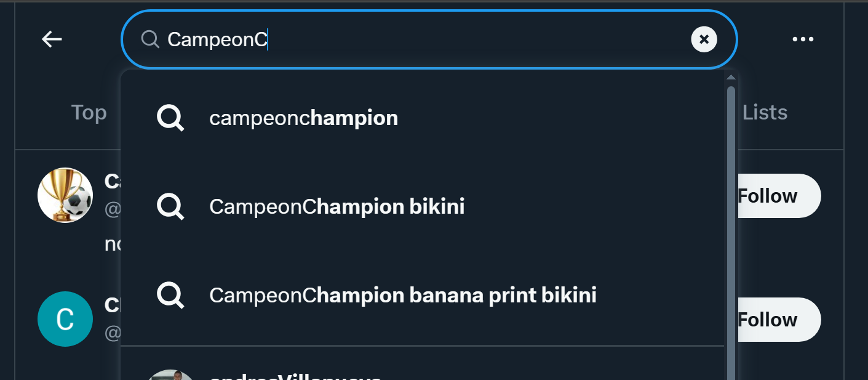The image size is (868, 380).
Task: Clear the search text with X button
Action: point(704,39)
